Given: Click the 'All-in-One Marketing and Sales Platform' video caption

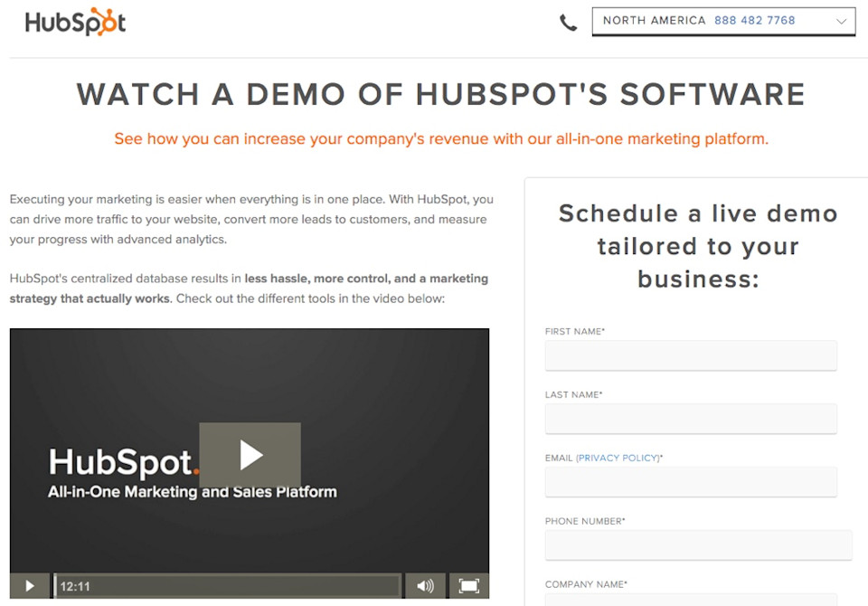Looking at the screenshot, I should [x=192, y=492].
